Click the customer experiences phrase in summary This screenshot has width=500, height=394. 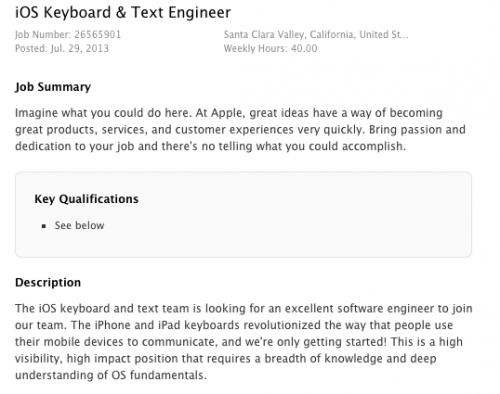(x=234, y=130)
